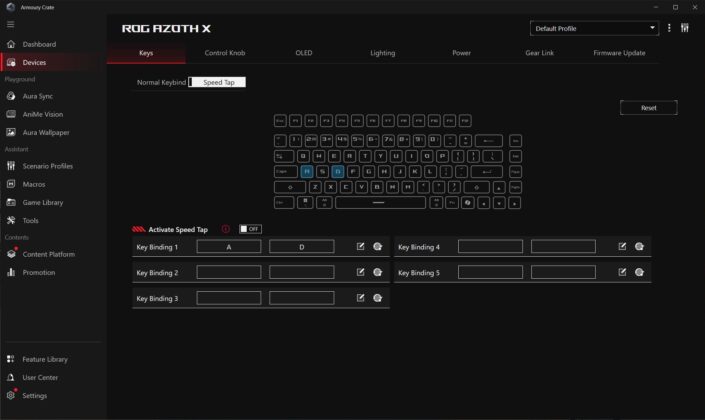The width and height of the screenshot is (705, 420).
Task: Open Aura Wallpaper
Action: click(x=46, y=133)
